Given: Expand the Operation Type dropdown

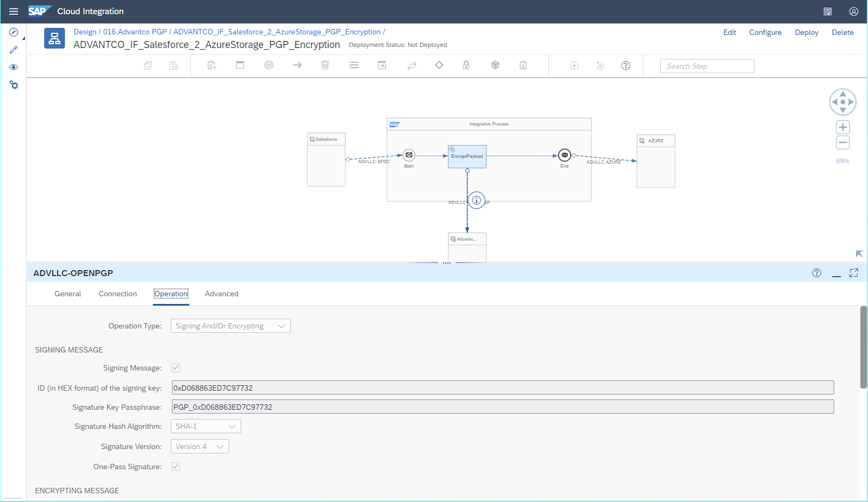Looking at the screenshot, I should click(230, 326).
